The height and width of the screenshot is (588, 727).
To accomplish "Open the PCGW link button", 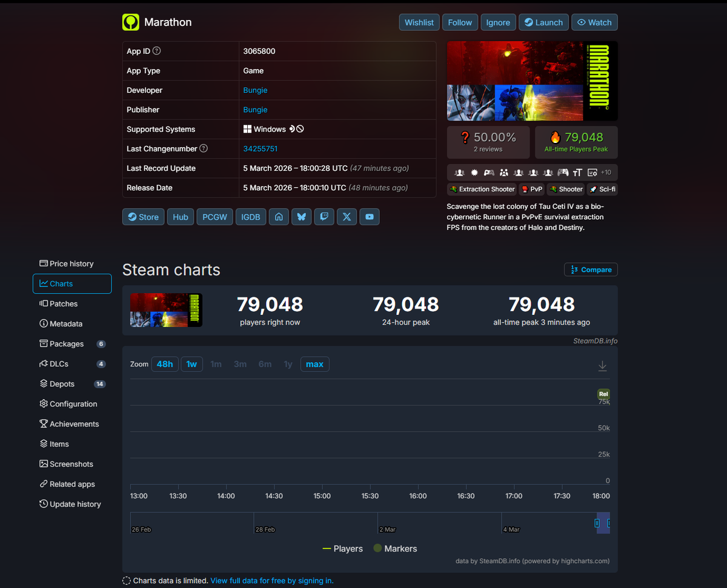I will pos(214,217).
